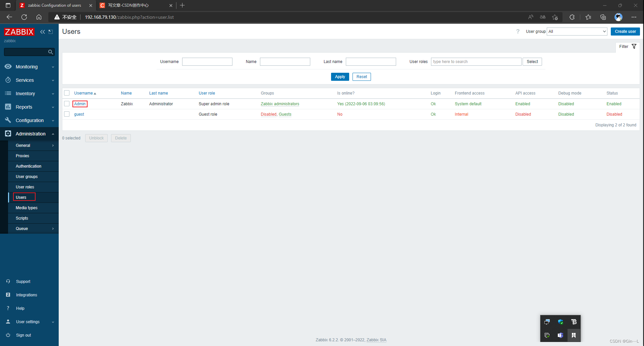Click Microsoft Teams tray icon

560,335
